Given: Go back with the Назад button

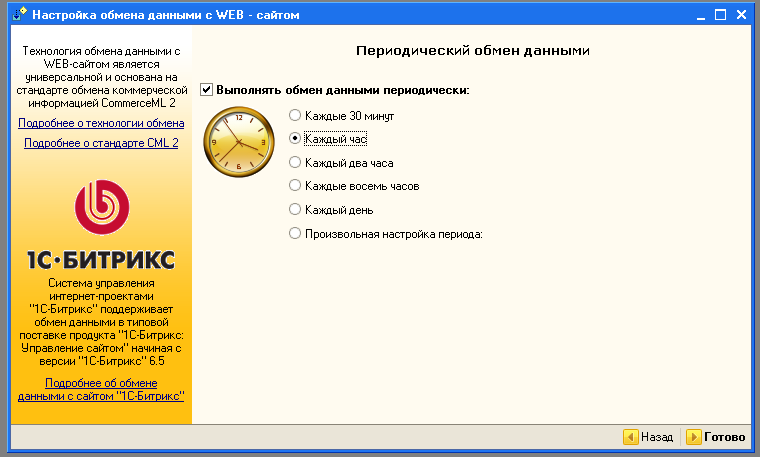Looking at the screenshot, I should (649, 437).
